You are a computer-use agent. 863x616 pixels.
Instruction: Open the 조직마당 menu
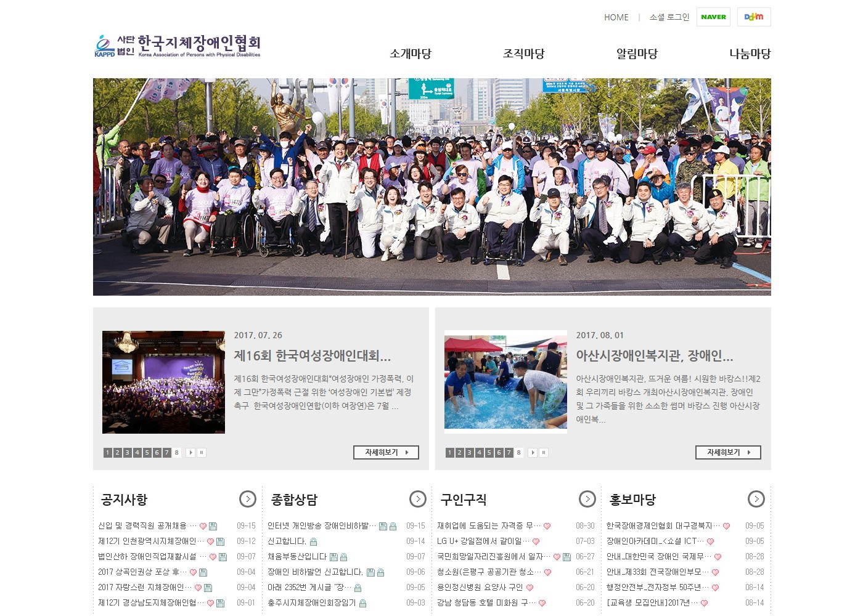pyautogui.click(x=523, y=54)
